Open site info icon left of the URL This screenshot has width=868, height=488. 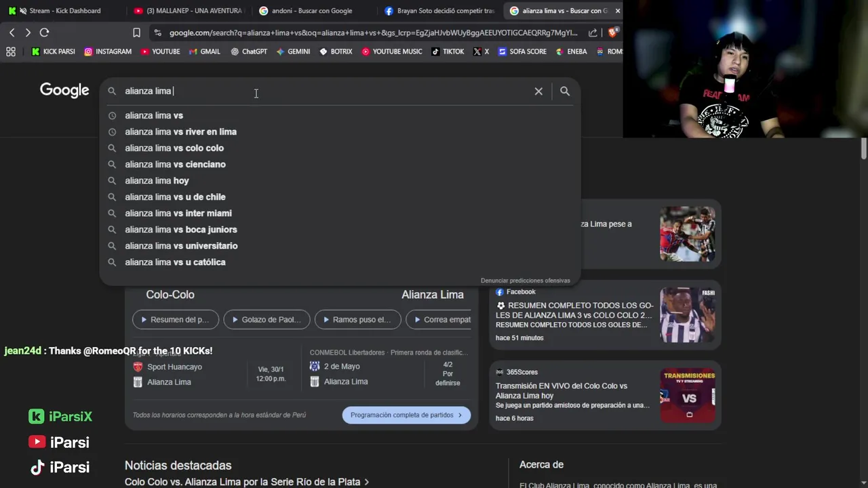157,33
